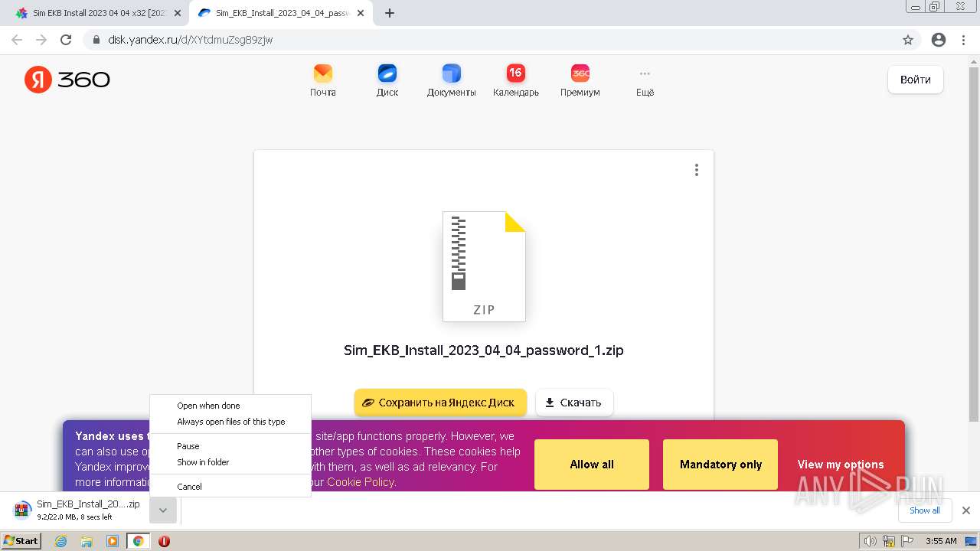Click the Войти sign-in button

point(916,80)
